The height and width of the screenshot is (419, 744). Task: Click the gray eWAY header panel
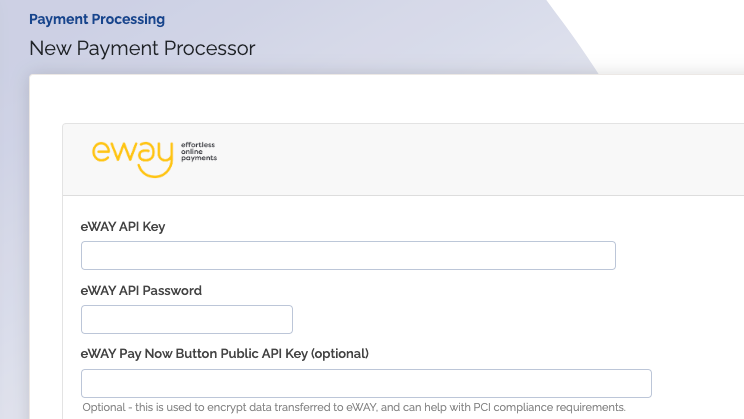pyautogui.click(x=450, y=160)
